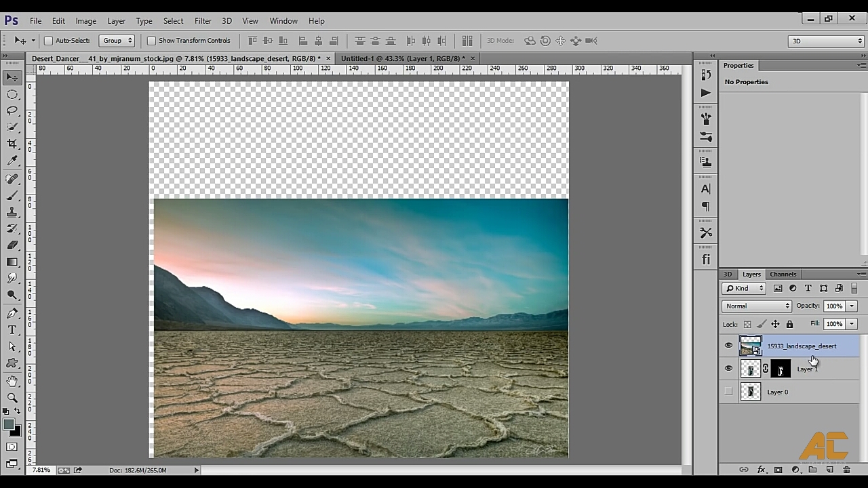Select the Horizontal Type tool
The image size is (868, 488).
click(x=12, y=330)
